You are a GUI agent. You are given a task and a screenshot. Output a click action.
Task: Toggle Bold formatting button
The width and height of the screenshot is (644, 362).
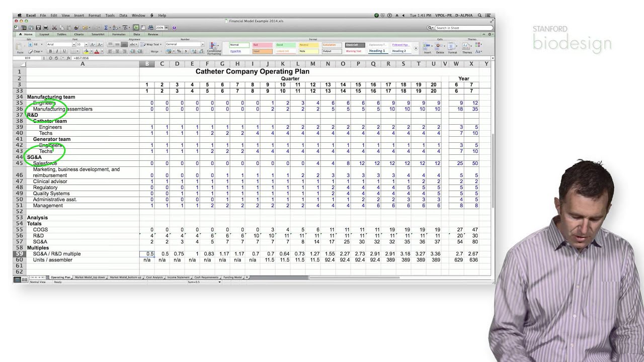50,51
